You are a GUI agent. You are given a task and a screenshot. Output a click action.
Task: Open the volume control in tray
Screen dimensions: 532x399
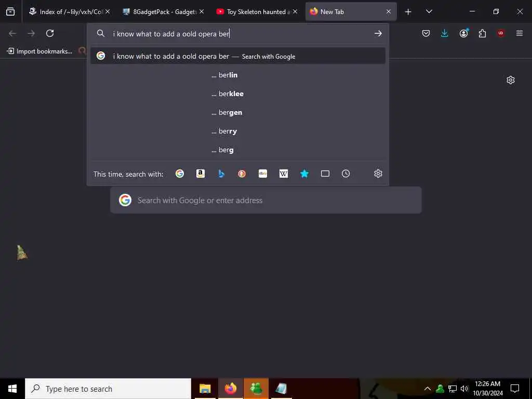tap(464, 389)
